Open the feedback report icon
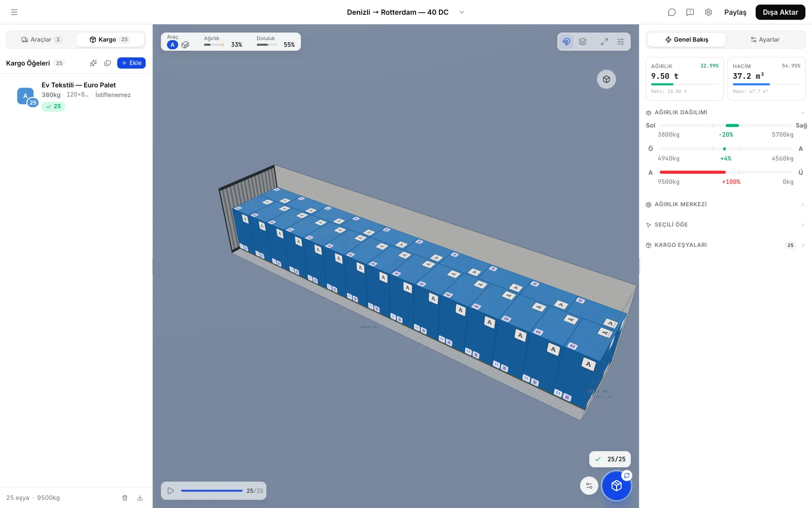This screenshot has height=508, width=812. (x=690, y=12)
